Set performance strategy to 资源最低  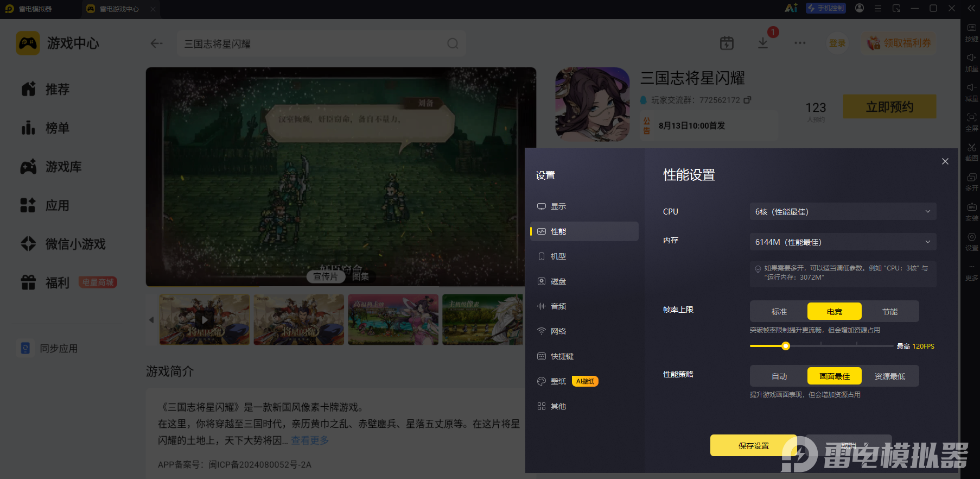tap(890, 376)
